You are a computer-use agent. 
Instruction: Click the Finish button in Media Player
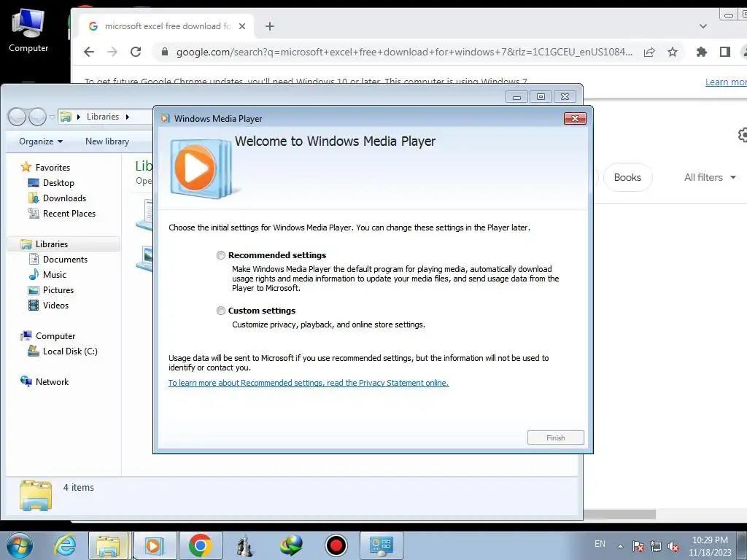point(555,437)
